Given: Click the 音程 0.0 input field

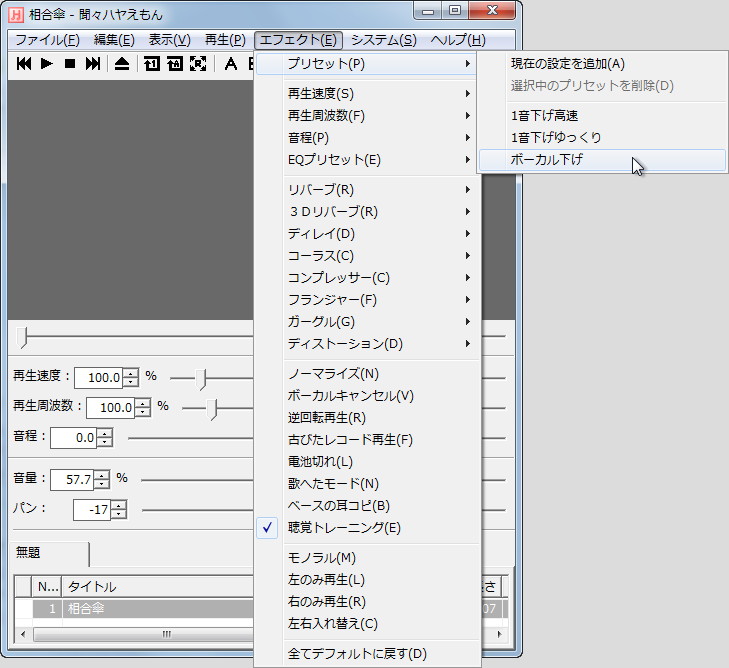Looking at the screenshot, I should pyautogui.click(x=74, y=438).
